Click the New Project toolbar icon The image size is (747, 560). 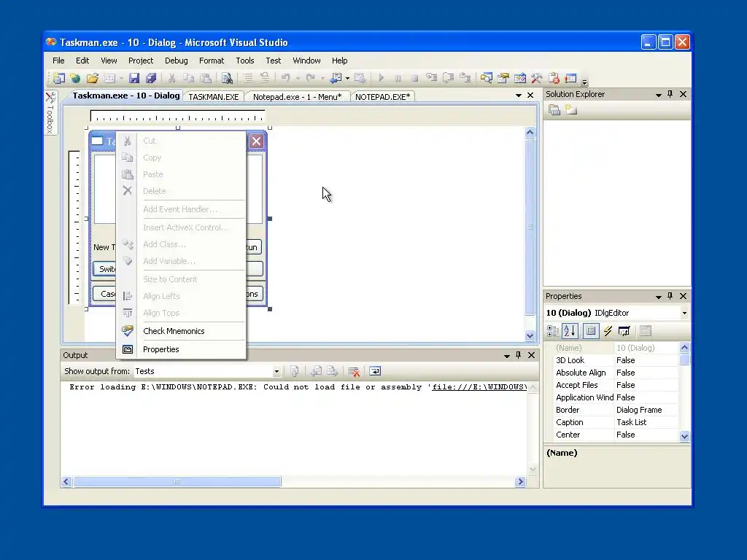click(x=58, y=78)
